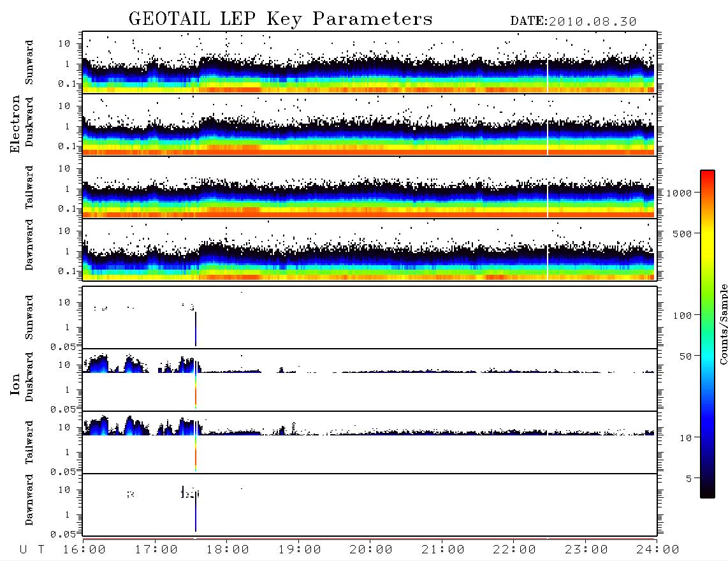The width and height of the screenshot is (728, 561).
Task: Click the "U T" axis label
Action: point(32,550)
